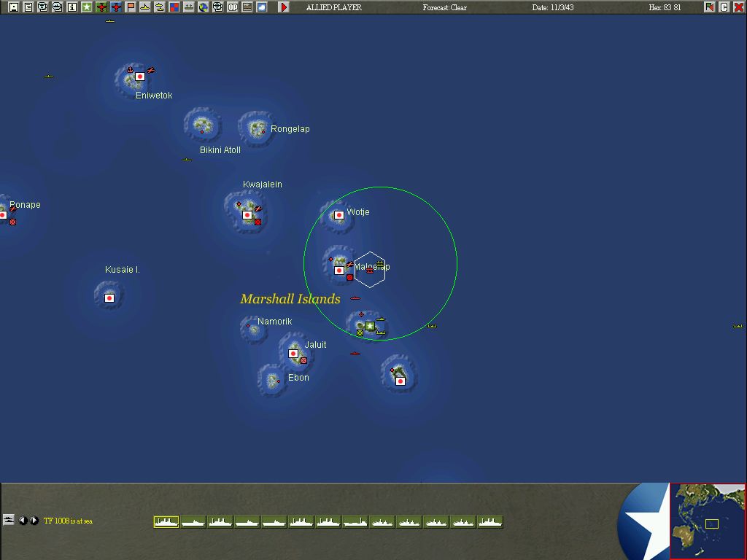Click the white star on green toolbar icon
The width and height of the screenshot is (747, 560).
pyautogui.click(x=87, y=7)
